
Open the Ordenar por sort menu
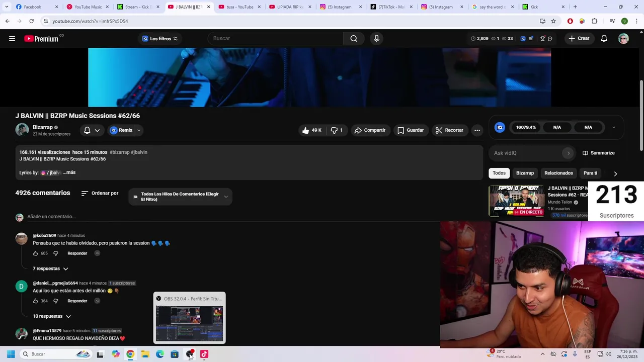click(100, 193)
